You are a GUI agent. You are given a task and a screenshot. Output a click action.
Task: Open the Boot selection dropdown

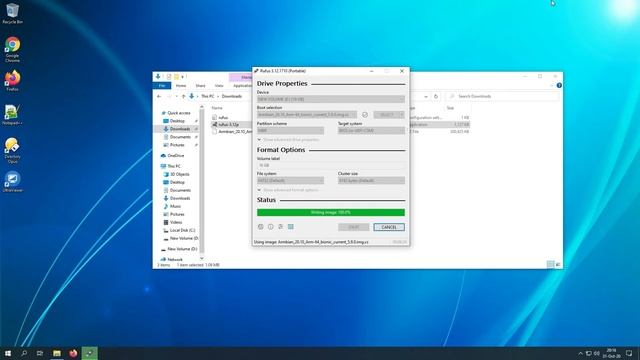pyautogui.click(x=307, y=115)
